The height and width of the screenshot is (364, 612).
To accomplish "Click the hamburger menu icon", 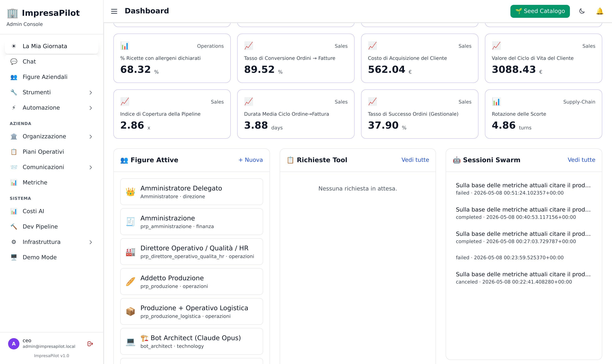I will coord(114,11).
